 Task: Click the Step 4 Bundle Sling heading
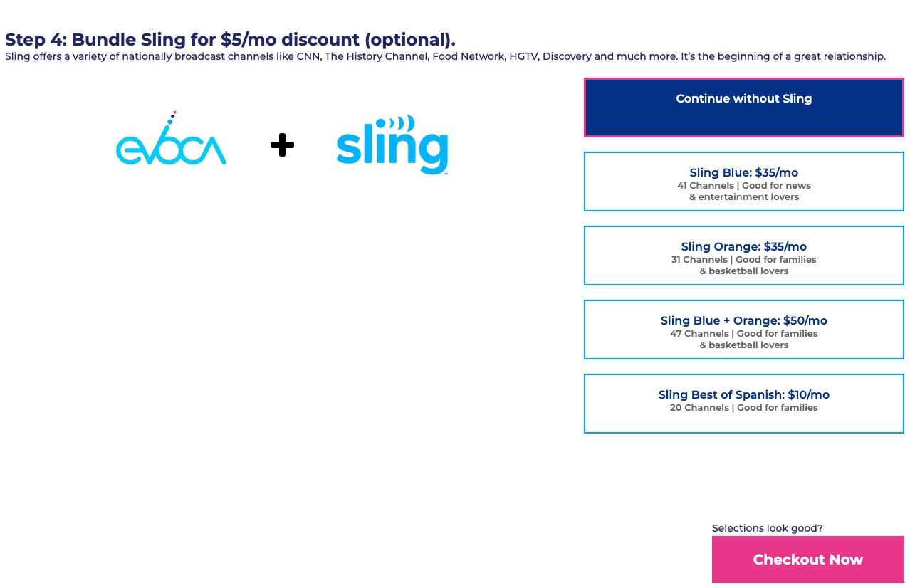tap(230, 40)
